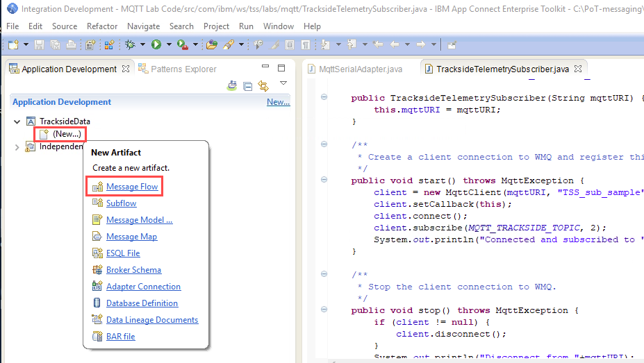
Task: Collapse the start() method folding marker
Action: click(324, 180)
